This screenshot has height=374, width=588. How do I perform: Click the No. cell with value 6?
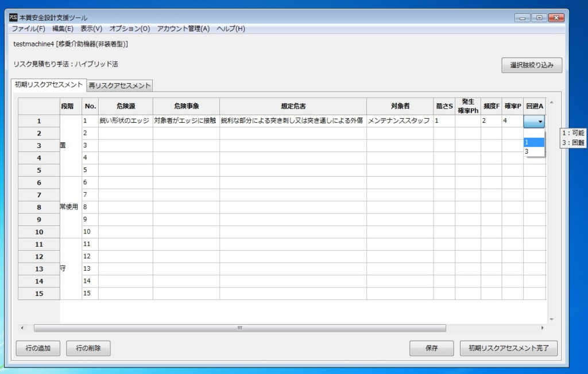pos(90,182)
